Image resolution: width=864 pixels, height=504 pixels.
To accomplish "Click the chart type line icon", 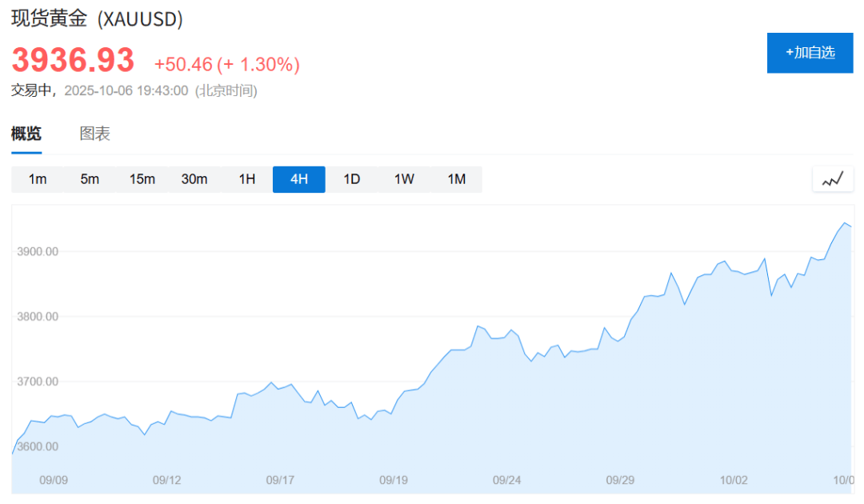I will coord(833,179).
